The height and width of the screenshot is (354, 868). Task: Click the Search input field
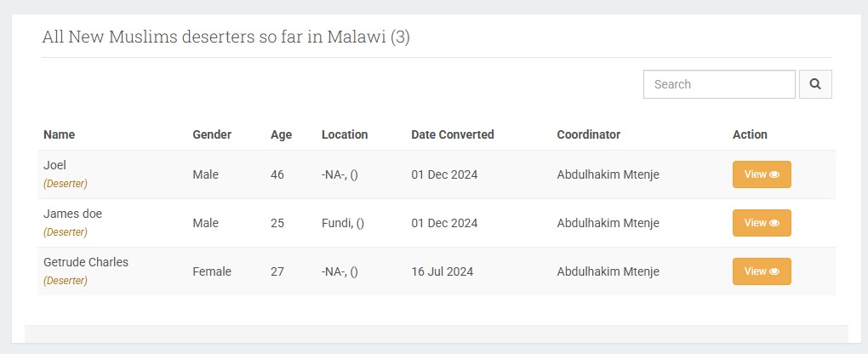pos(719,84)
